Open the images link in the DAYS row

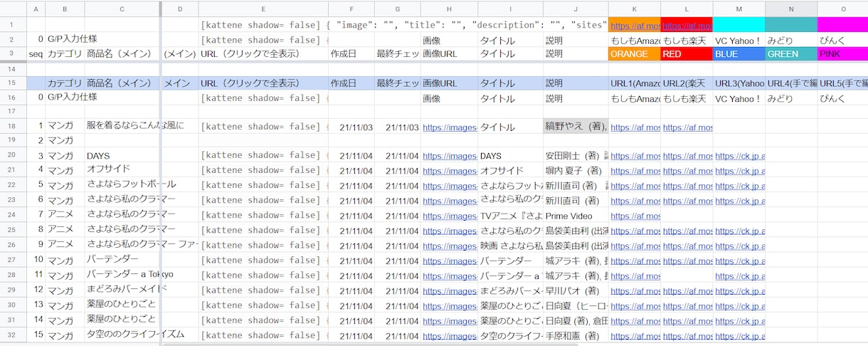click(450, 156)
